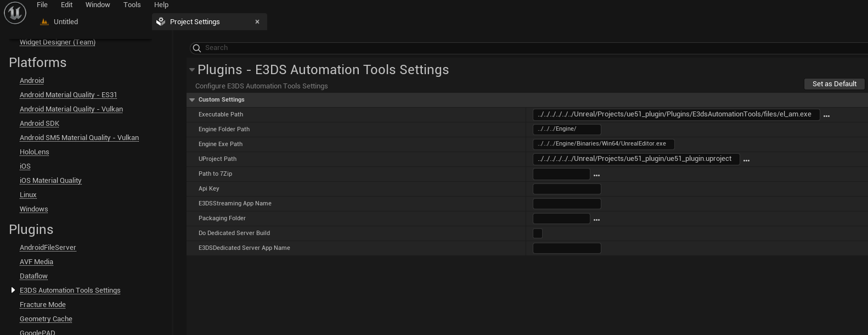Open the Tools menu
This screenshot has width=868, height=335.
pyautogui.click(x=132, y=5)
